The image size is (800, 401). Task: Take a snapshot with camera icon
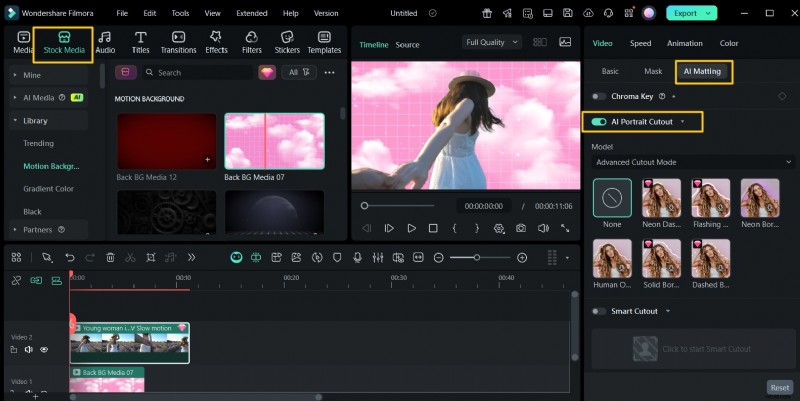pyautogui.click(x=521, y=228)
